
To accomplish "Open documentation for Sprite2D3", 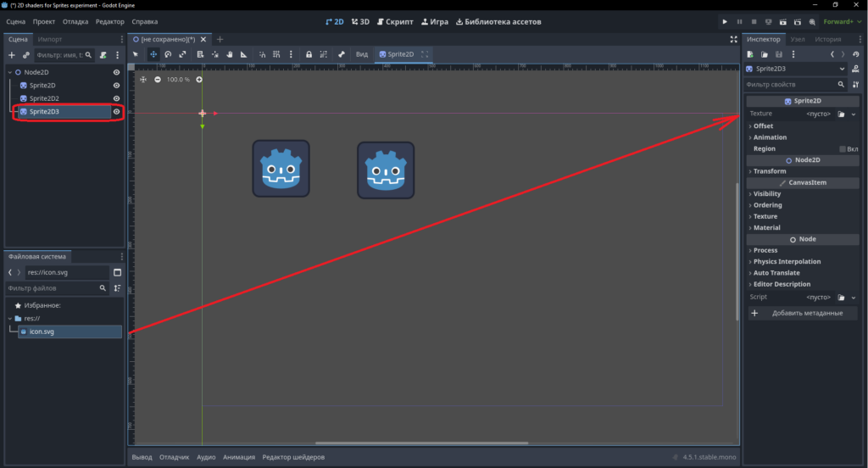I will [856, 69].
